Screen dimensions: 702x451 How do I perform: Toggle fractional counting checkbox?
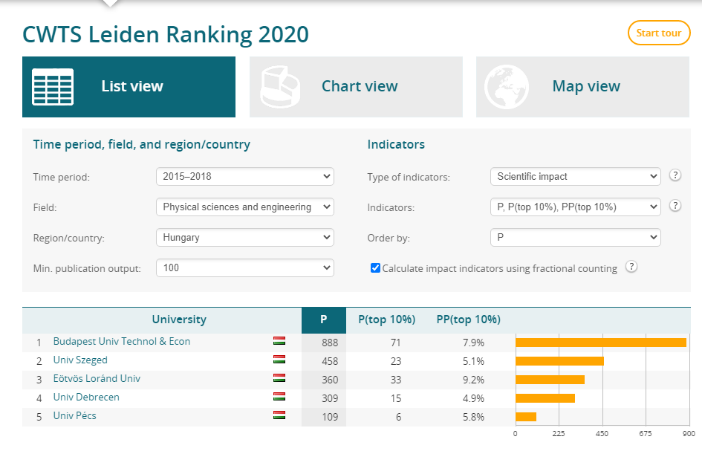(x=375, y=268)
